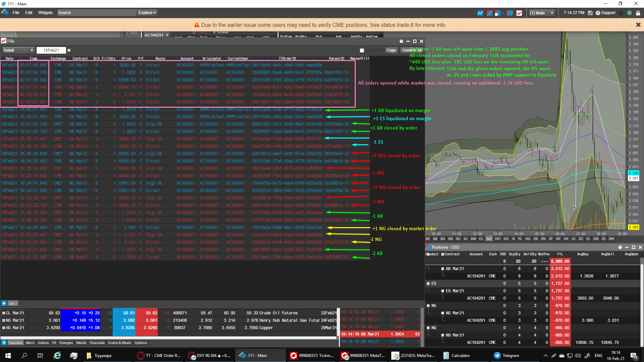Collapse the 6B Mar21 contract row
Screen dimensions: 644x362
tap(443, 269)
